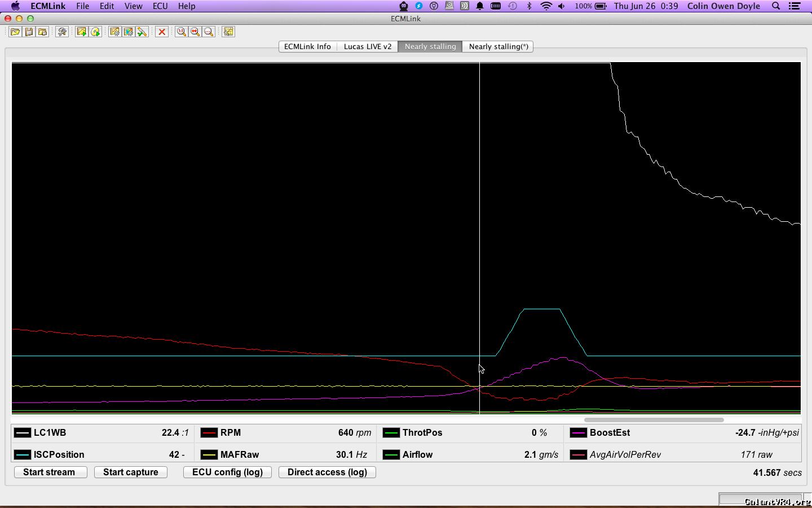The image size is (812, 508).
Task: Select the Nearly stalling(*) tab
Action: (498, 46)
